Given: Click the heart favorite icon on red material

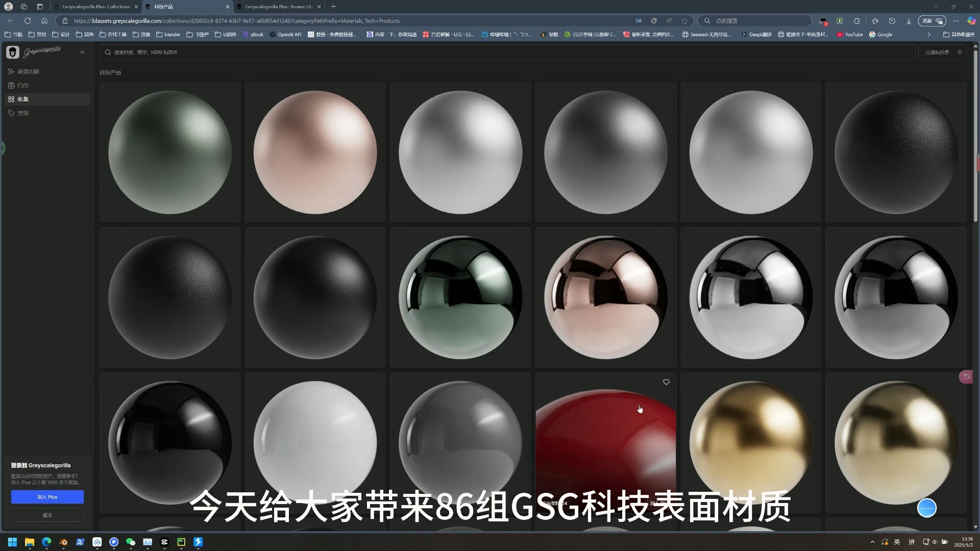Looking at the screenshot, I should pyautogui.click(x=666, y=382).
